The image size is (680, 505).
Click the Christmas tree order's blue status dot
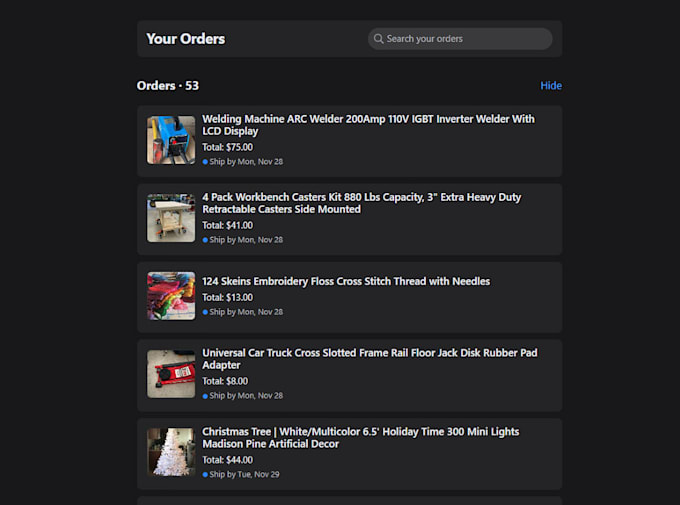pyautogui.click(x=205, y=474)
